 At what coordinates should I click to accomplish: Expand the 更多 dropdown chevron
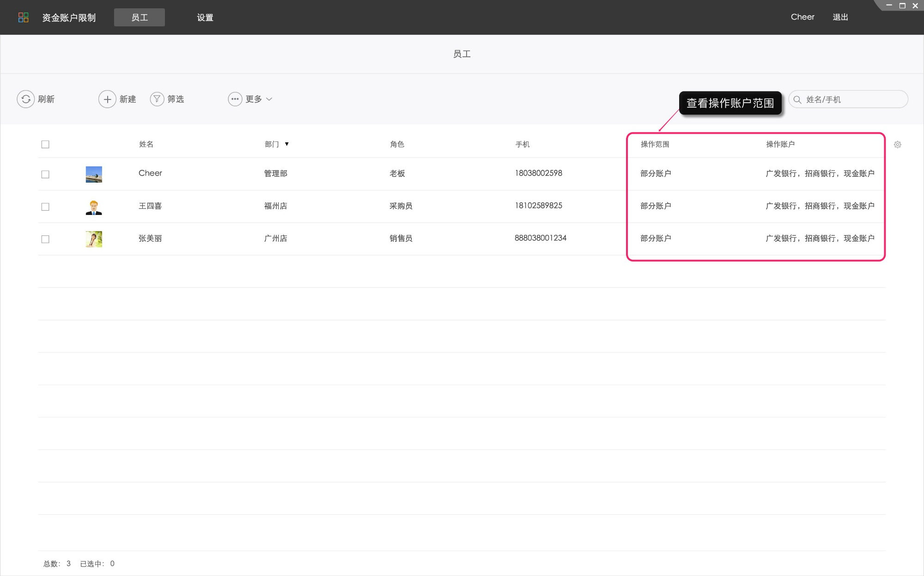click(x=269, y=99)
